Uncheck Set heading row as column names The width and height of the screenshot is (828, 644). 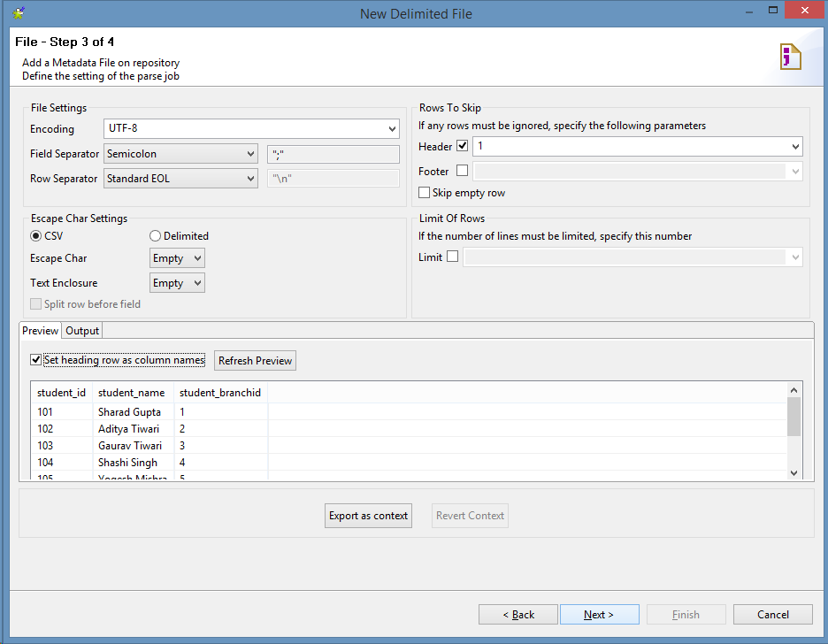coord(35,360)
